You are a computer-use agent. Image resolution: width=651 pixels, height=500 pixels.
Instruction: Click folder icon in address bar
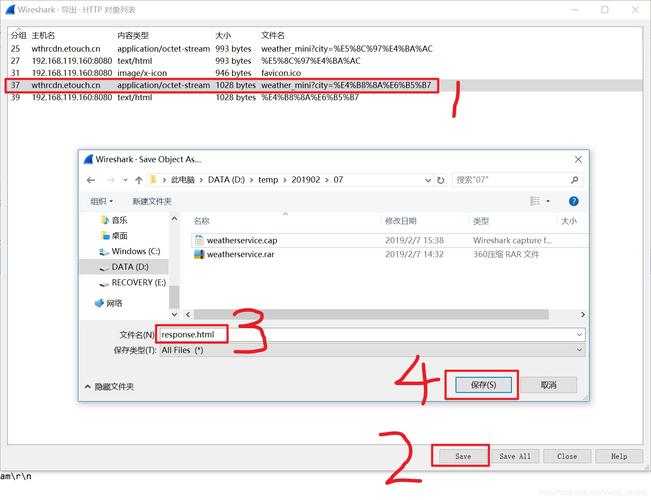click(153, 180)
